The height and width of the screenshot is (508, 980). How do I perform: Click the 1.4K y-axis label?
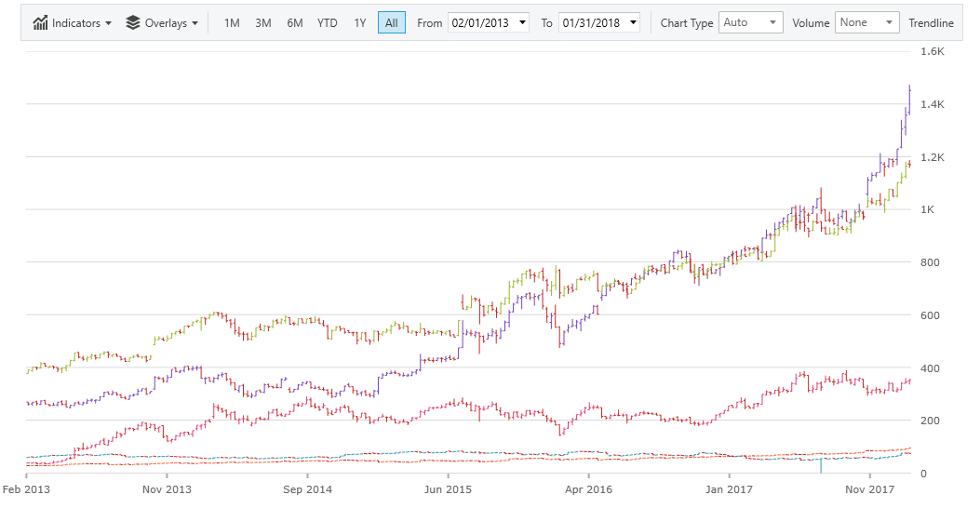pos(933,104)
